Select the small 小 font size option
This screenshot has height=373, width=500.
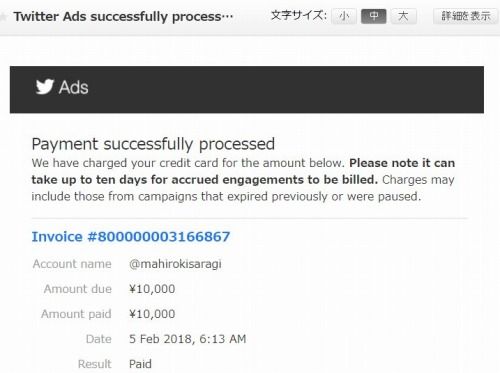(344, 16)
